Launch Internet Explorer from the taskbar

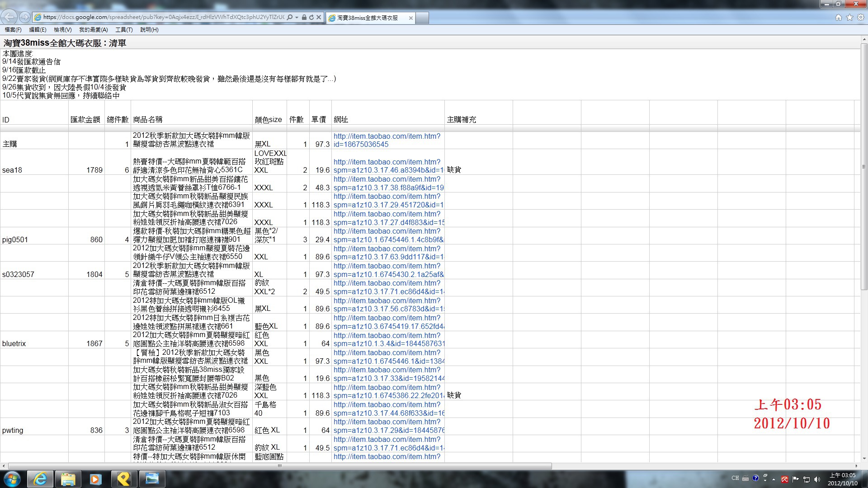[40, 479]
